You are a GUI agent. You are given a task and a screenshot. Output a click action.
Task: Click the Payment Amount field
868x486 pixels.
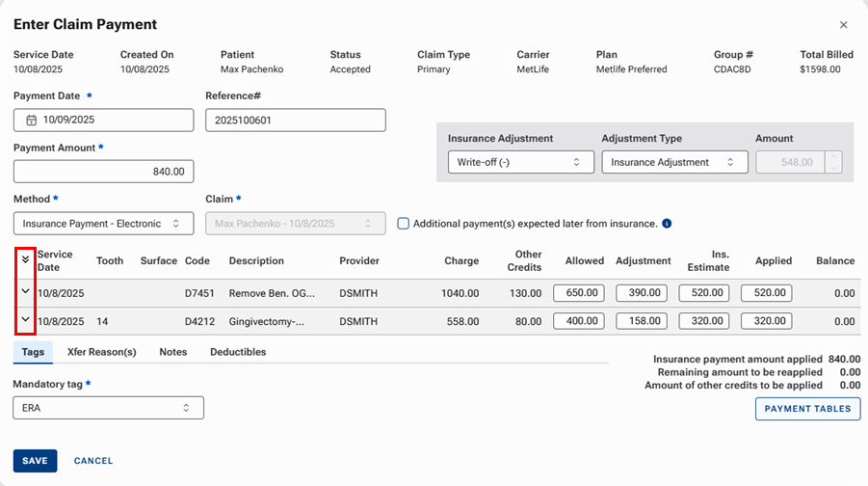tap(103, 172)
